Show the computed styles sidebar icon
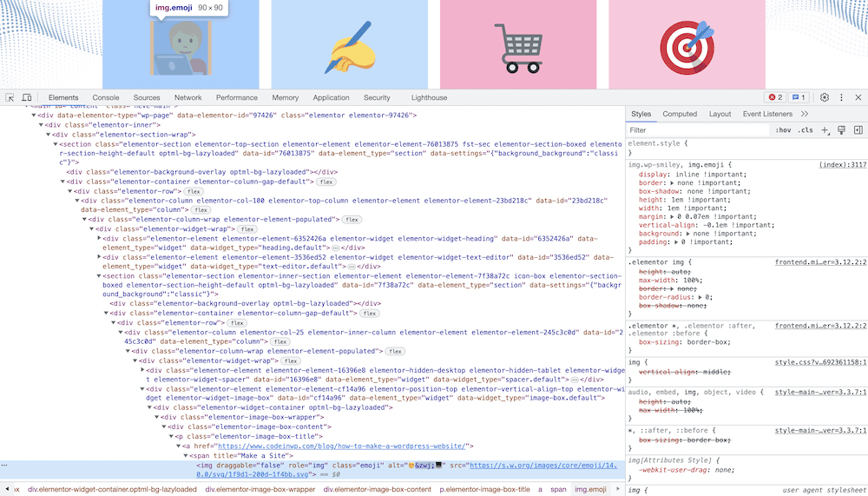The image size is (868, 496). [x=858, y=130]
